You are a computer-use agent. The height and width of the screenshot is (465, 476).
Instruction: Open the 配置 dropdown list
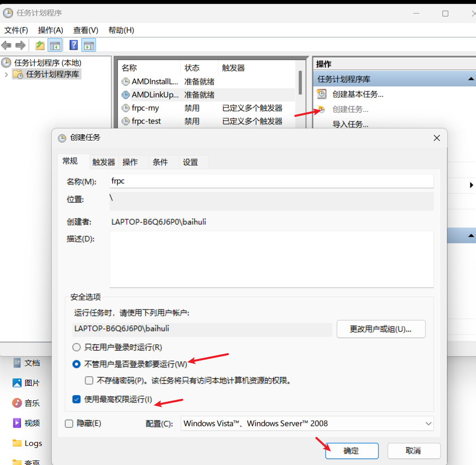pos(307,423)
